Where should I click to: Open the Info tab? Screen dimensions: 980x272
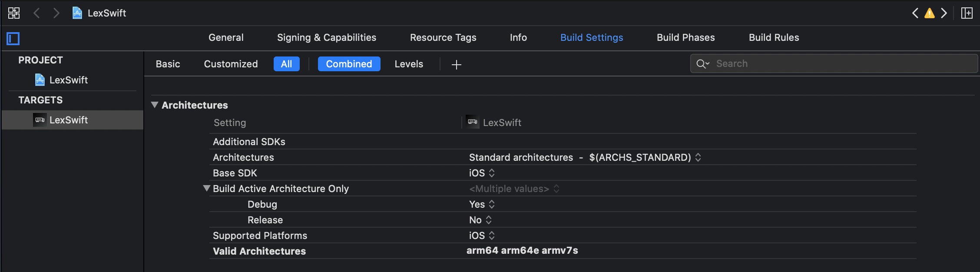pyautogui.click(x=518, y=38)
